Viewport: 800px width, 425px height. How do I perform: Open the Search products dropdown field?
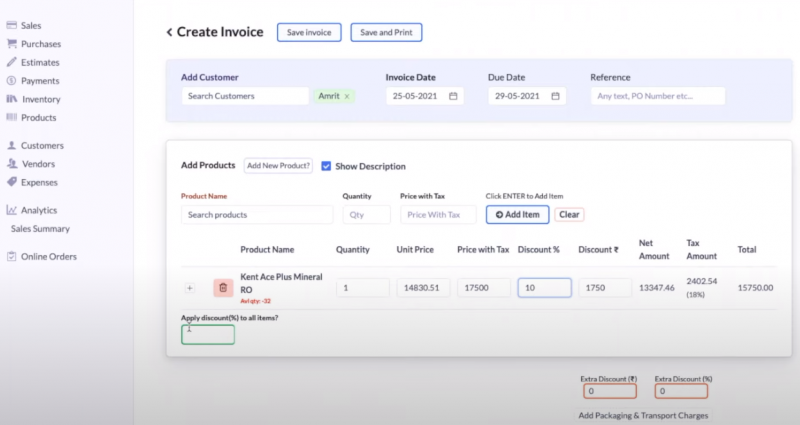pyautogui.click(x=257, y=215)
